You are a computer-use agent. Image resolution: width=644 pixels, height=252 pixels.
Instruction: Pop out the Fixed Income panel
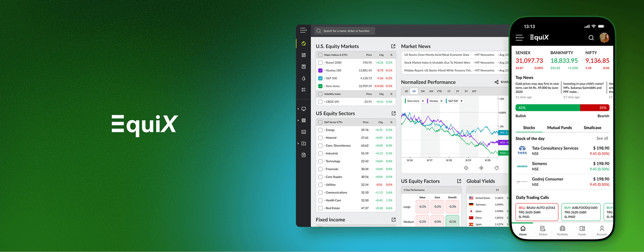393,220
